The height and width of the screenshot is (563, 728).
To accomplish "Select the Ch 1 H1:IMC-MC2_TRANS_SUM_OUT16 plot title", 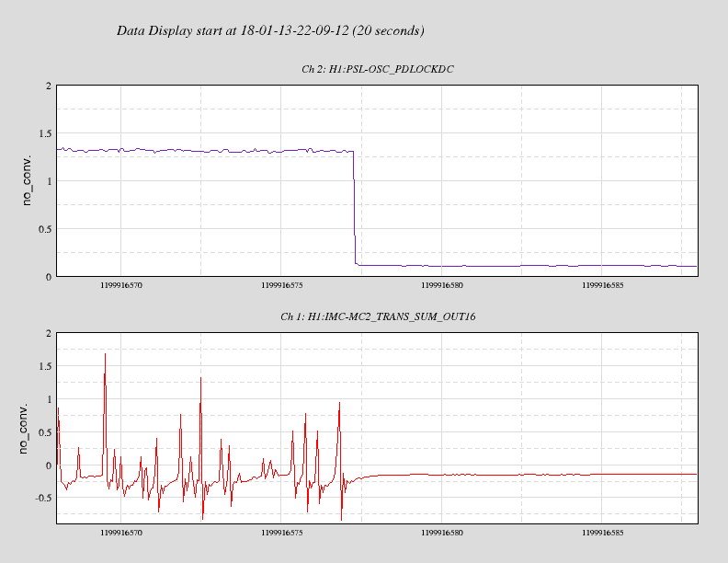I will [378, 317].
